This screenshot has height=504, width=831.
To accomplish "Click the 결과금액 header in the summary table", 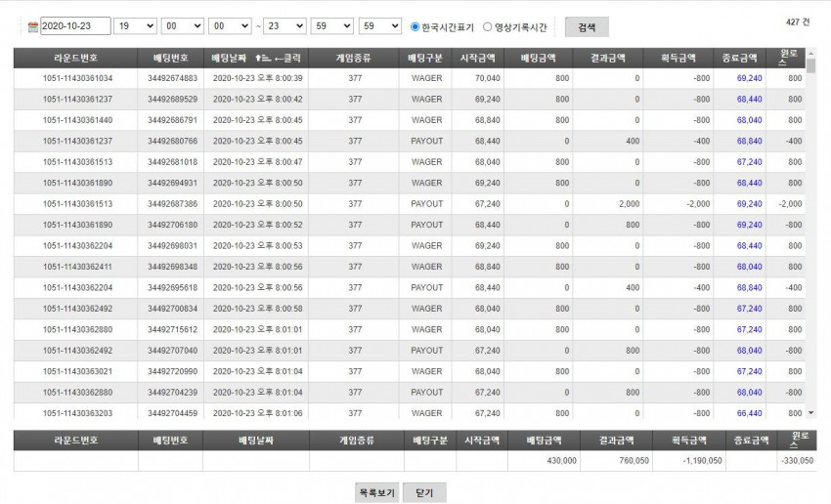I will (x=616, y=440).
